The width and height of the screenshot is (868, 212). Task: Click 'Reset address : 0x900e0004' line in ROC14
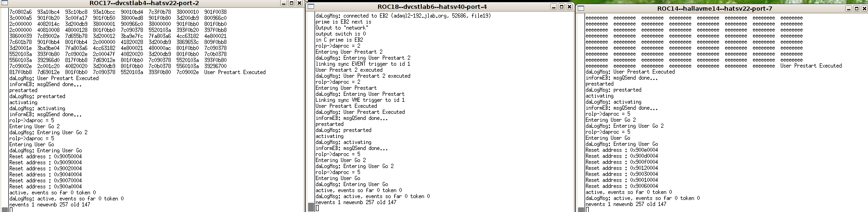622,150
